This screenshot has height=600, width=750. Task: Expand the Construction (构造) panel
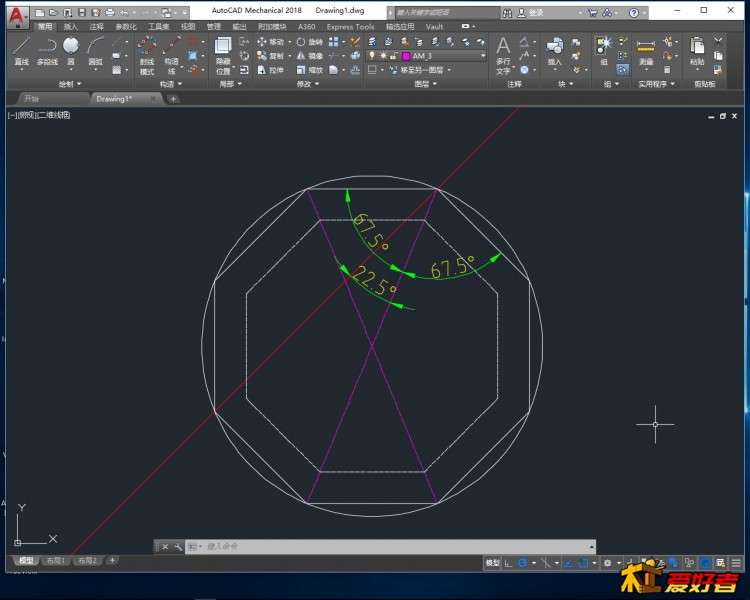pyautogui.click(x=171, y=84)
